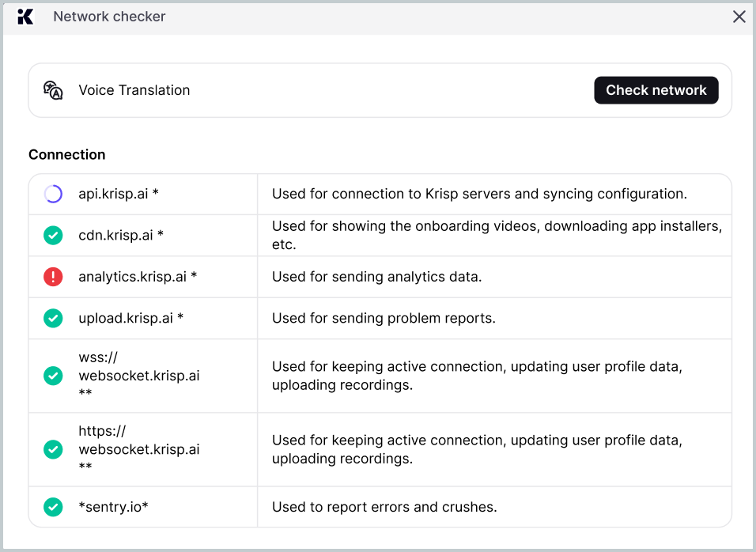Click the Voice Translation label
Screen dimensions: 756x552
[134, 90]
